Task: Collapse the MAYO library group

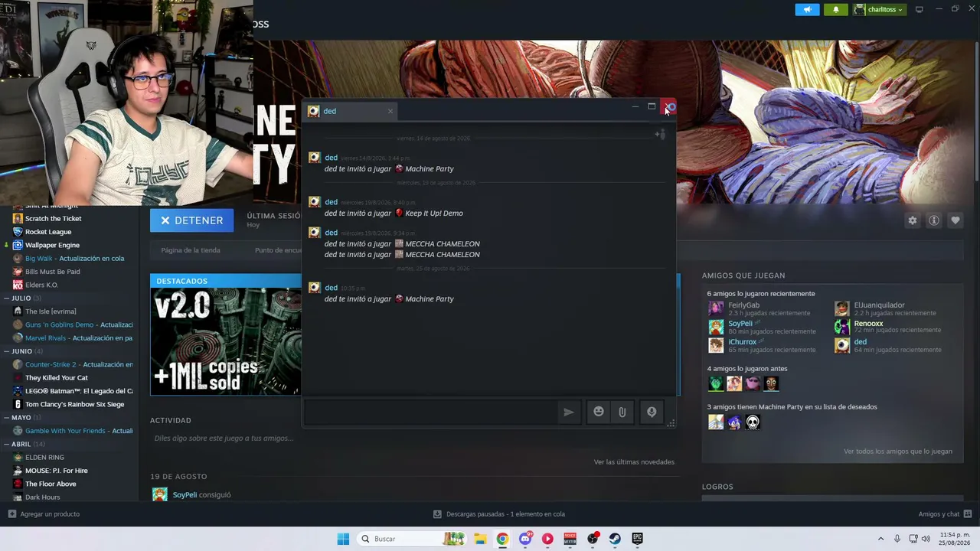Action: 6,418
